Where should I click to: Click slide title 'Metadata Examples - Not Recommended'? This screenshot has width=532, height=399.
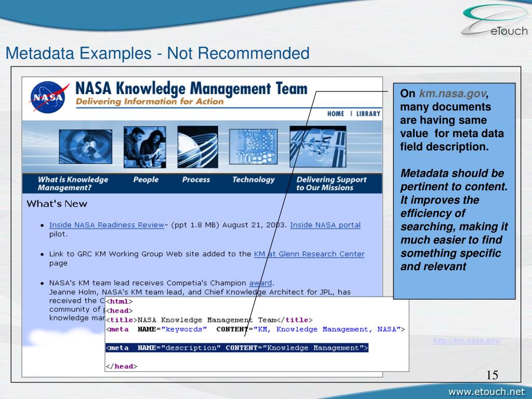(158, 54)
